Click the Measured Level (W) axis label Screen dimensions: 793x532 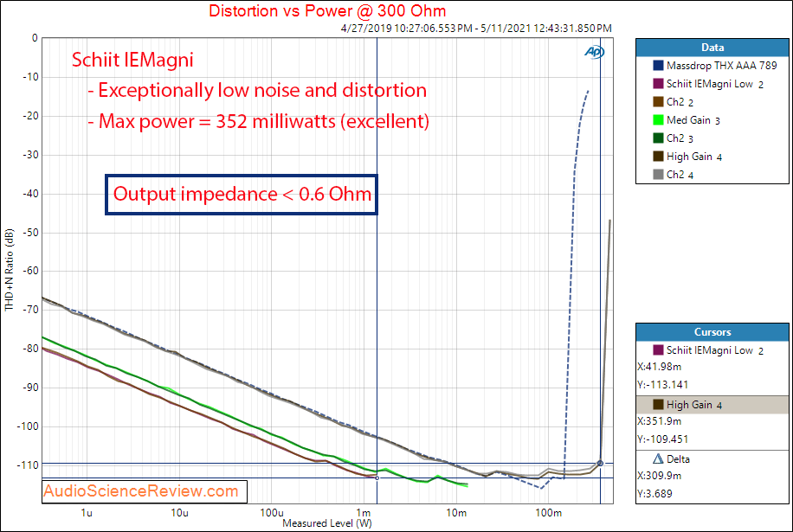tap(327, 523)
